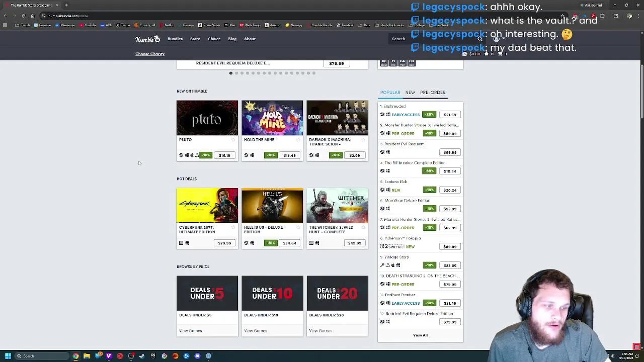Open the Twitch bookmark
Screen dimensions: 644x362
(x=23, y=25)
